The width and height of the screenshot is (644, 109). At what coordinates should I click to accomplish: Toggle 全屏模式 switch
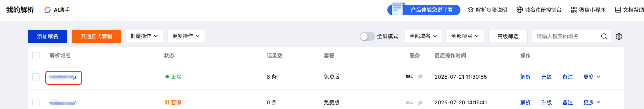(x=367, y=36)
